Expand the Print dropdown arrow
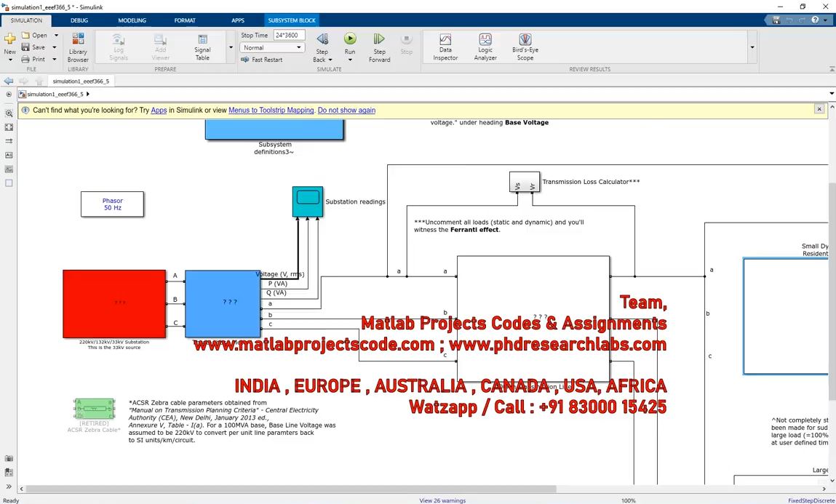The image size is (836, 504). pos(55,59)
